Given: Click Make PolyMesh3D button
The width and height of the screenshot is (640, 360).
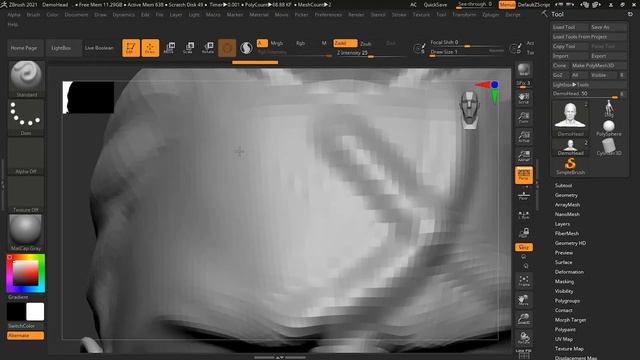Looking at the screenshot, I should tap(598, 65).
